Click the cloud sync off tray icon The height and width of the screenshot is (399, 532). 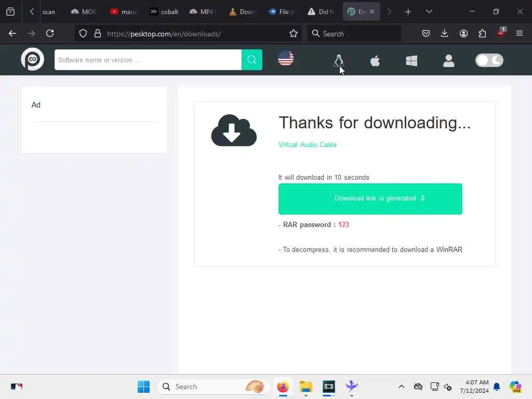(418, 387)
